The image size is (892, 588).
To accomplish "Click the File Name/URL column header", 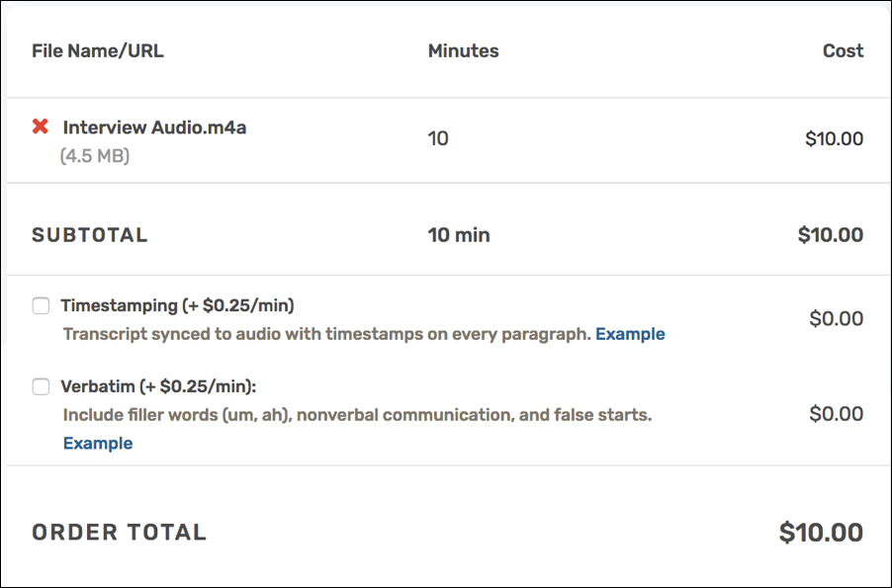I will (97, 50).
